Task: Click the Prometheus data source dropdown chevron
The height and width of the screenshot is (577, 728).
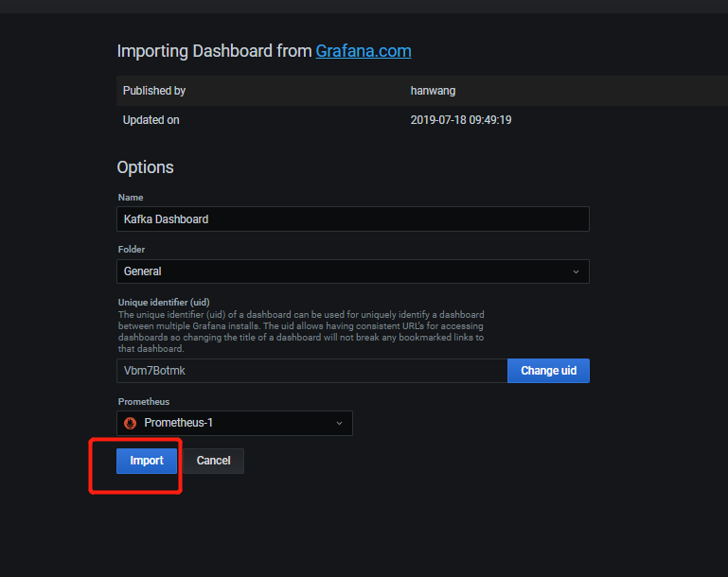Action: (x=340, y=423)
